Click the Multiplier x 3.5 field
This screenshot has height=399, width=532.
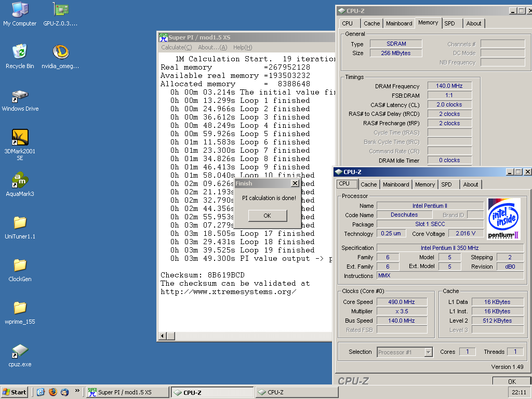pos(402,312)
